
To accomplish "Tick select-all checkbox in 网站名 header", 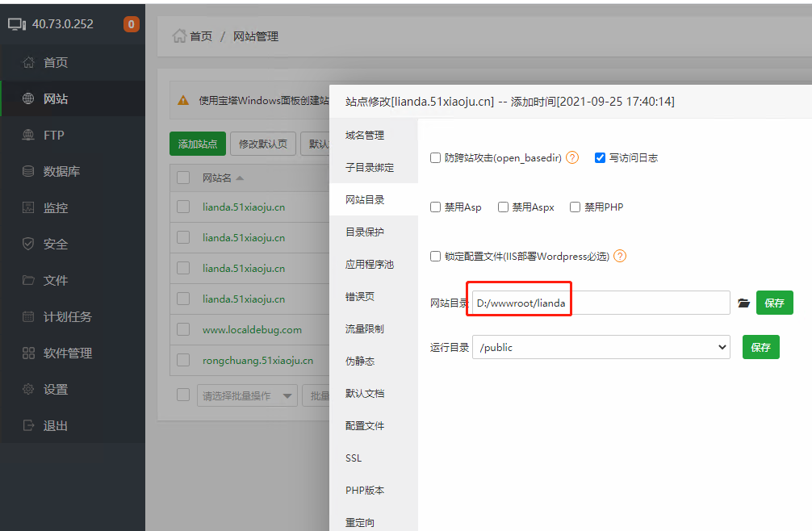I will click(x=183, y=178).
